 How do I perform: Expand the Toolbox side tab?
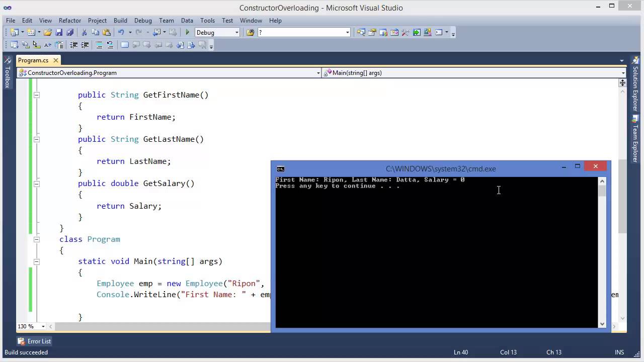pyautogui.click(x=8, y=73)
